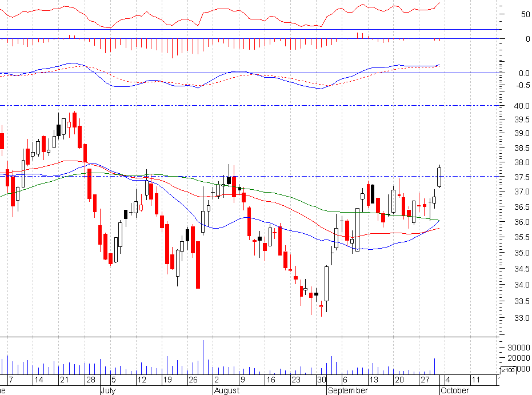This screenshot has height=395, width=532.
Task: Pick the 34.5 price level label
Action: 522,269
